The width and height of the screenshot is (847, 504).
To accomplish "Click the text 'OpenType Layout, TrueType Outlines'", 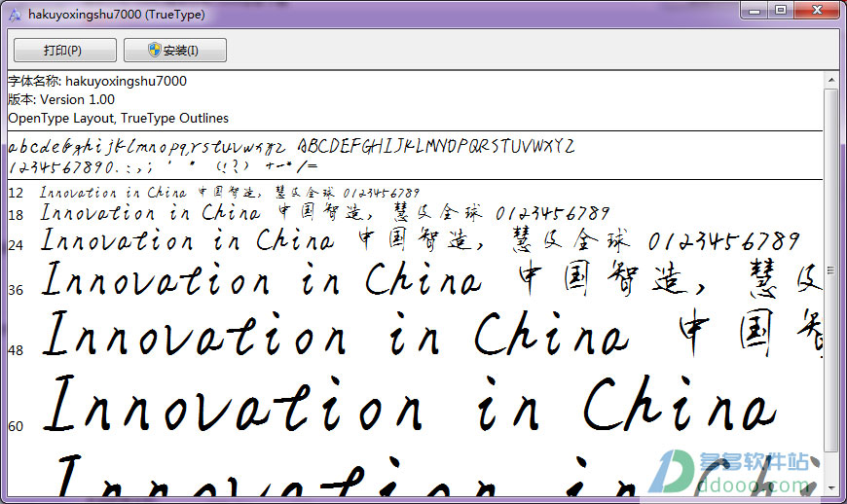I will coord(119,118).
